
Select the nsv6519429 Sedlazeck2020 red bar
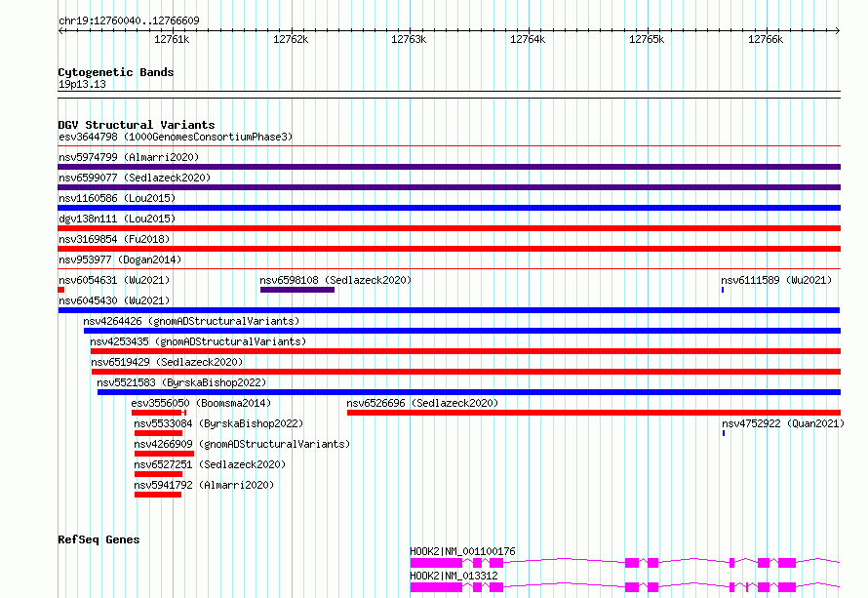[466, 372]
